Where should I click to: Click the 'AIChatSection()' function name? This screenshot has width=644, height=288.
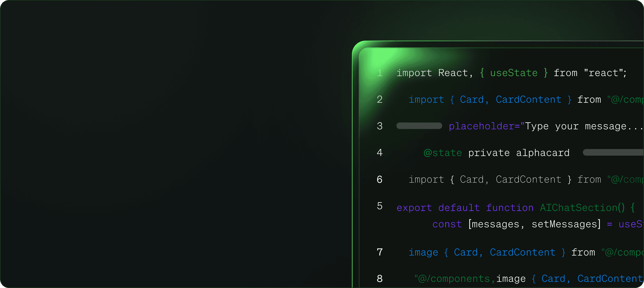click(x=582, y=208)
